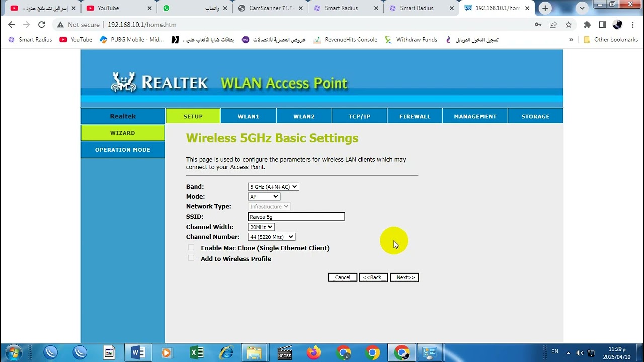Launch Excel from the taskbar
The width and height of the screenshot is (644, 362).
point(197,353)
